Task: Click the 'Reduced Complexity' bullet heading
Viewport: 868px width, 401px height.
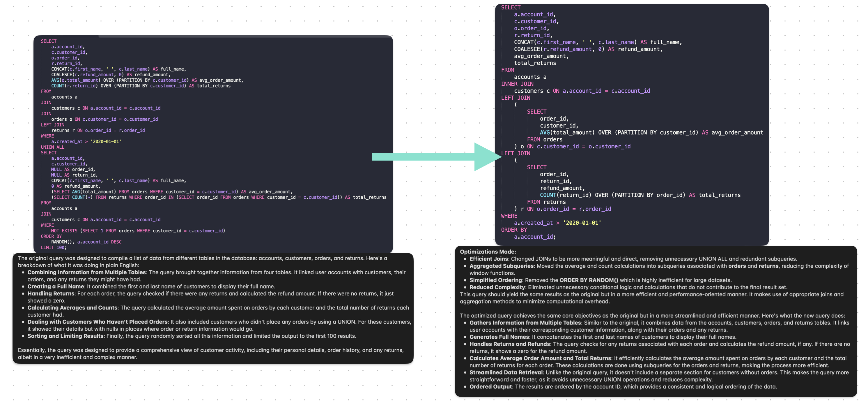Action: 497,287
